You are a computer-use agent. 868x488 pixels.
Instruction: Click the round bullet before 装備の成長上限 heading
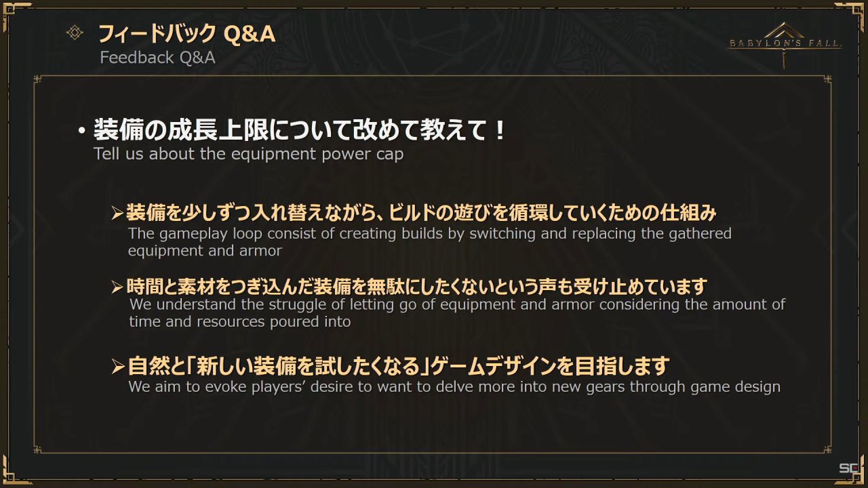pyautogui.click(x=81, y=131)
